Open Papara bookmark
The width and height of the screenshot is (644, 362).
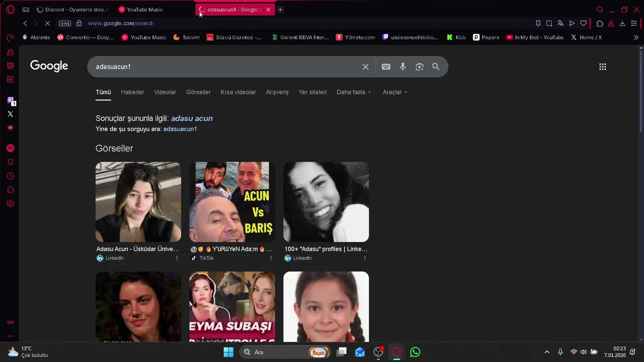[x=486, y=37]
